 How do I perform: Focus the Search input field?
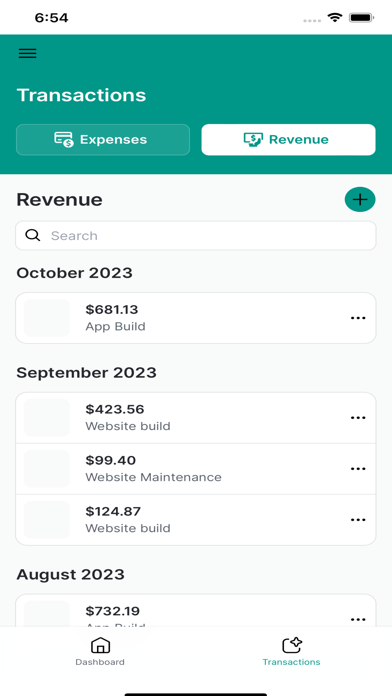point(196,236)
